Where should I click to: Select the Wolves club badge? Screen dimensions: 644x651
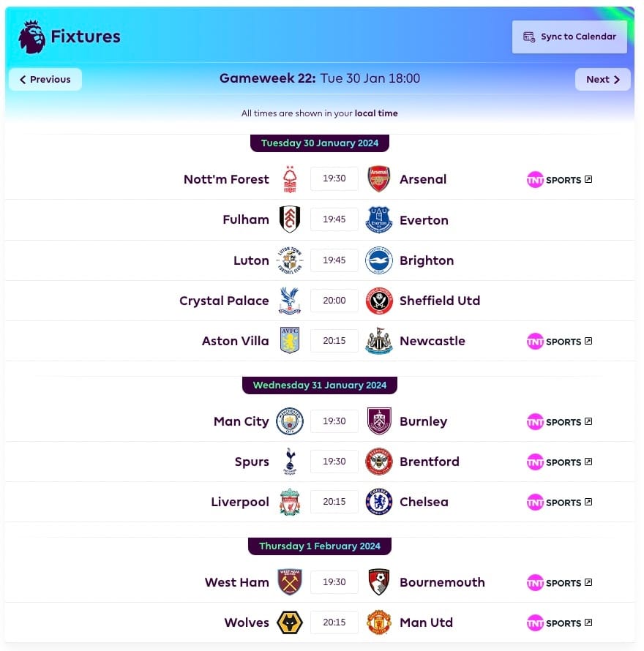click(290, 622)
